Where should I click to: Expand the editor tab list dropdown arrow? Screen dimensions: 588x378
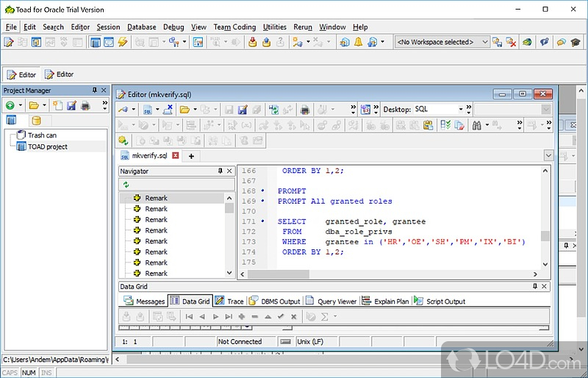click(548, 156)
